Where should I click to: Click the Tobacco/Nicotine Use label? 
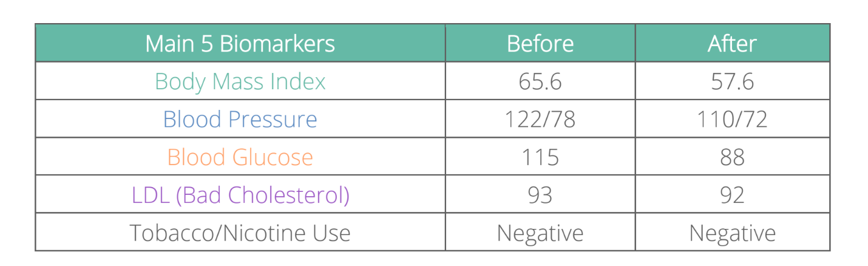pos(240,233)
